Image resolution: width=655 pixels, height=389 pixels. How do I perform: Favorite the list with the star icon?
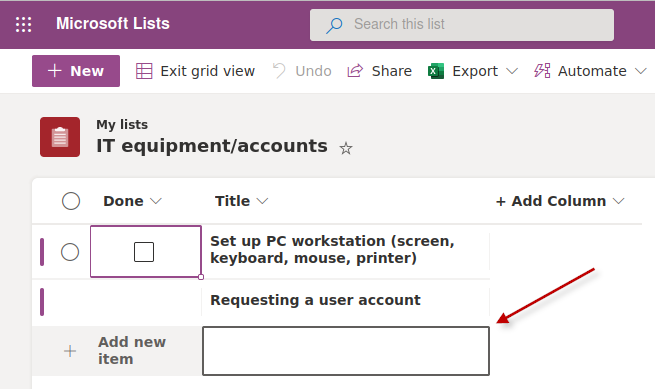pos(345,148)
